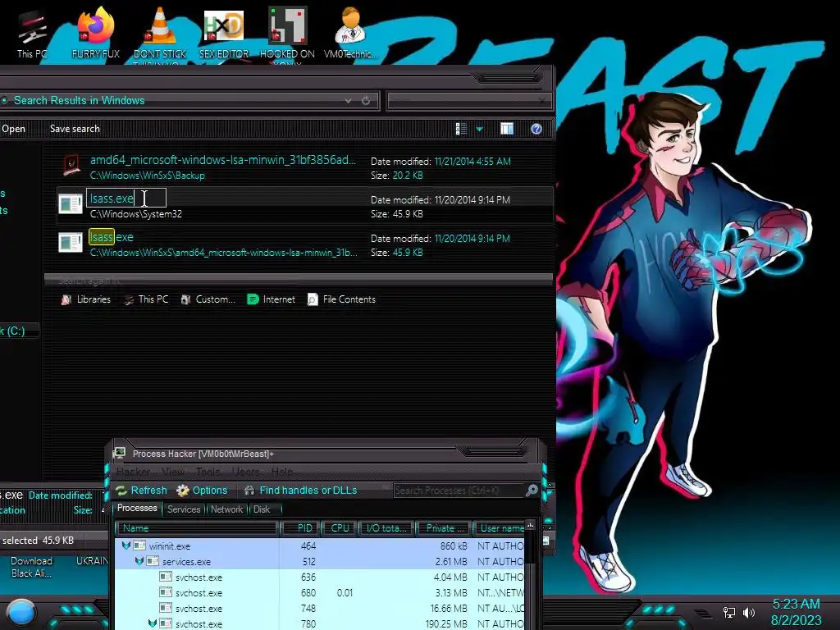
Task: Select svchost.exe process with PID 636
Action: [x=319, y=577]
